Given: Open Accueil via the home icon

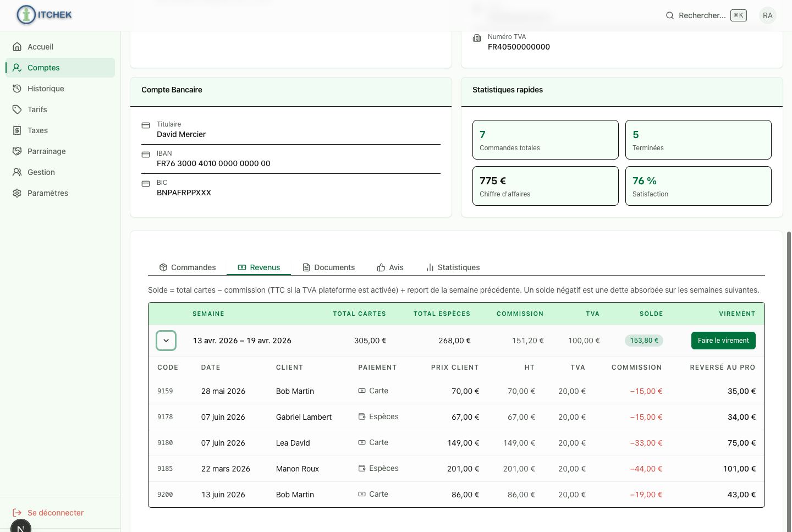Looking at the screenshot, I should 17,47.
